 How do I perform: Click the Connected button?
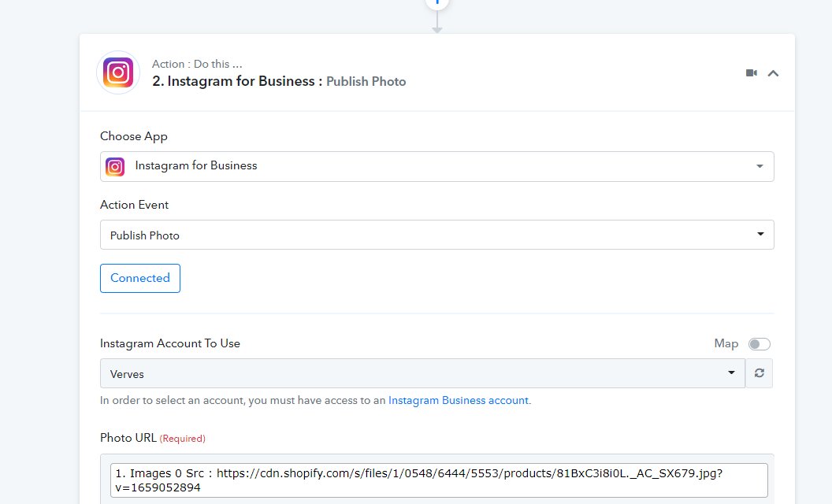tap(140, 278)
